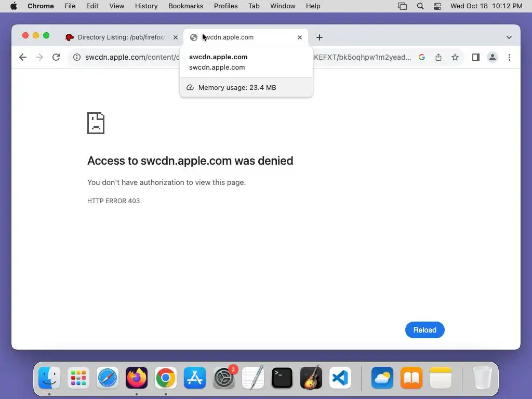Open System Settings from the Dock
Viewport: 532px width, 399px height.
pos(224,378)
